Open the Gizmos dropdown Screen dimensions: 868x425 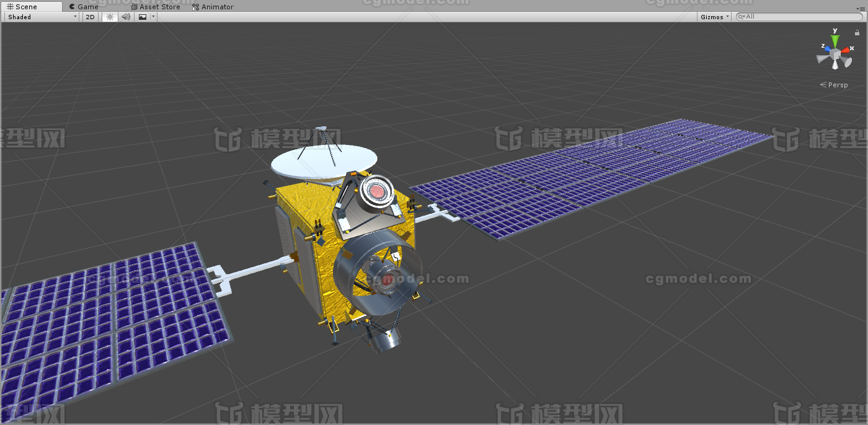(714, 17)
